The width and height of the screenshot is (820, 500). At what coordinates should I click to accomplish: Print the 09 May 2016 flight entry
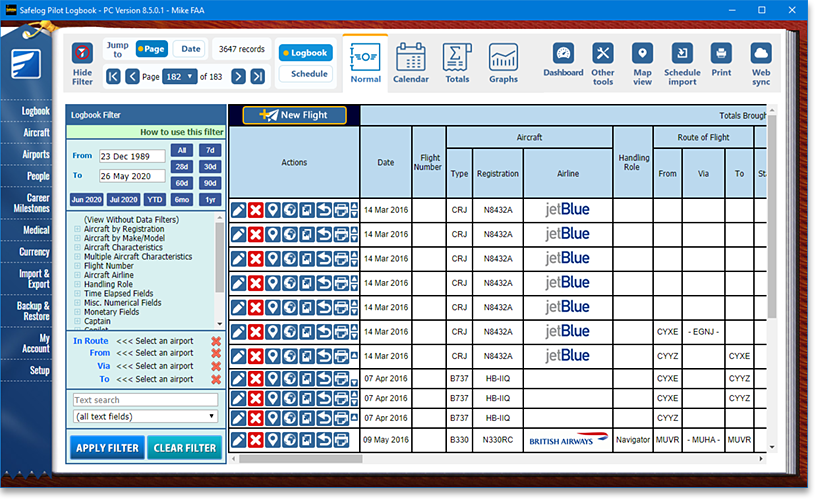click(341, 440)
